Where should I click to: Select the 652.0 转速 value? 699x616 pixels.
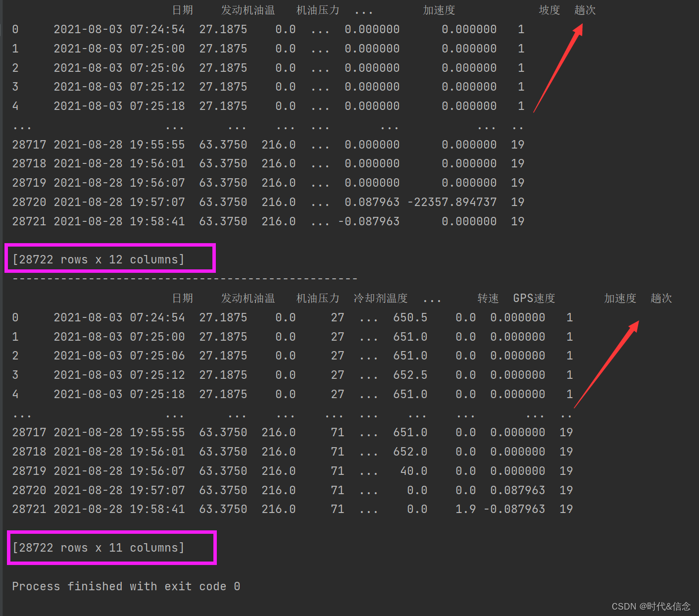[410, 452]
